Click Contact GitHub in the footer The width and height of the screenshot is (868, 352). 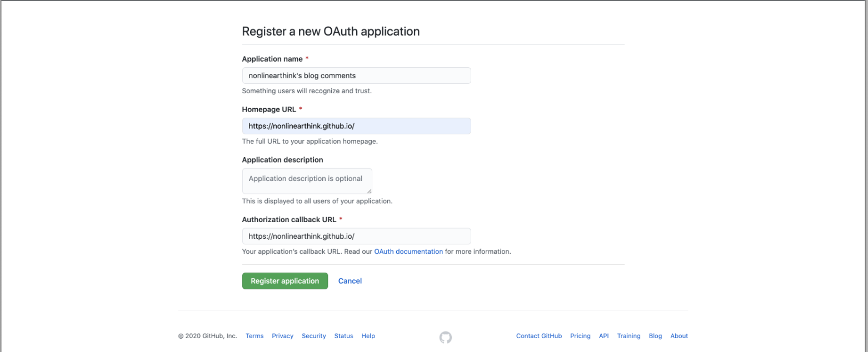tap(538, 336)
